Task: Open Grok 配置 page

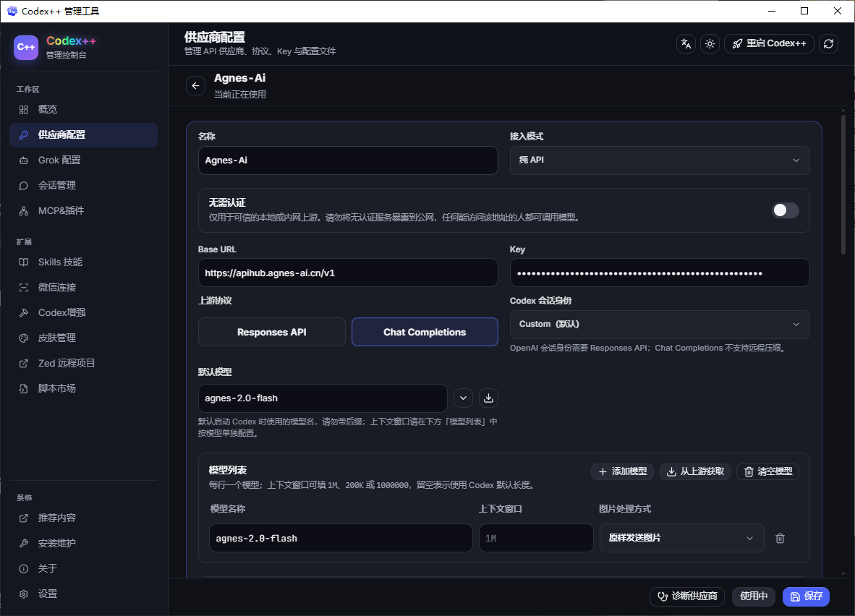Action: [x=83, y=161]
